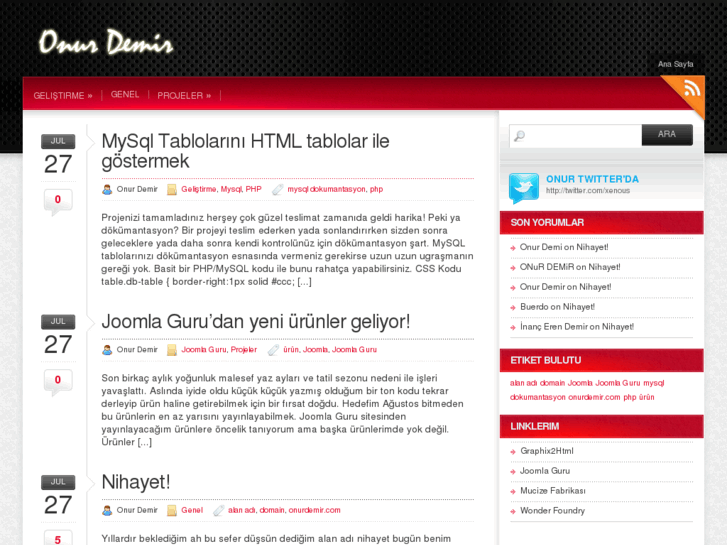Open the orange RSS feed icon
The height and width of the screenshot is (545, 727).
pyautogui.click(x=690, y=90)
